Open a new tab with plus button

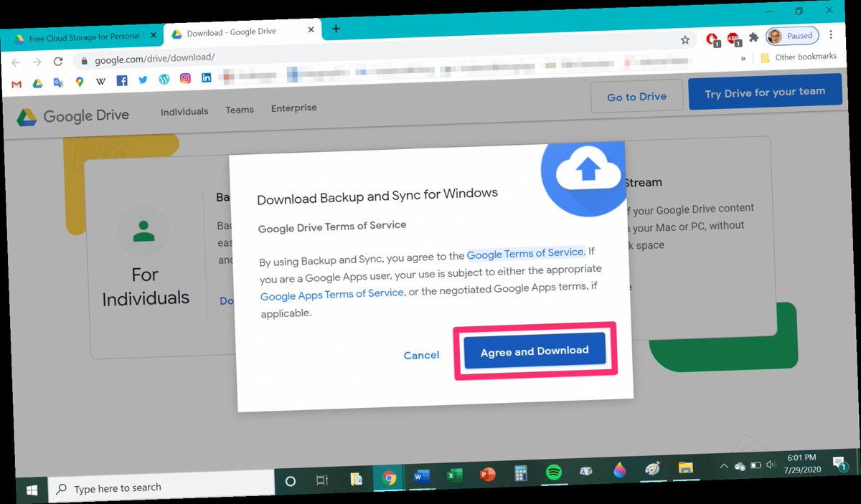pyautogui.click(x=336, y=29)
